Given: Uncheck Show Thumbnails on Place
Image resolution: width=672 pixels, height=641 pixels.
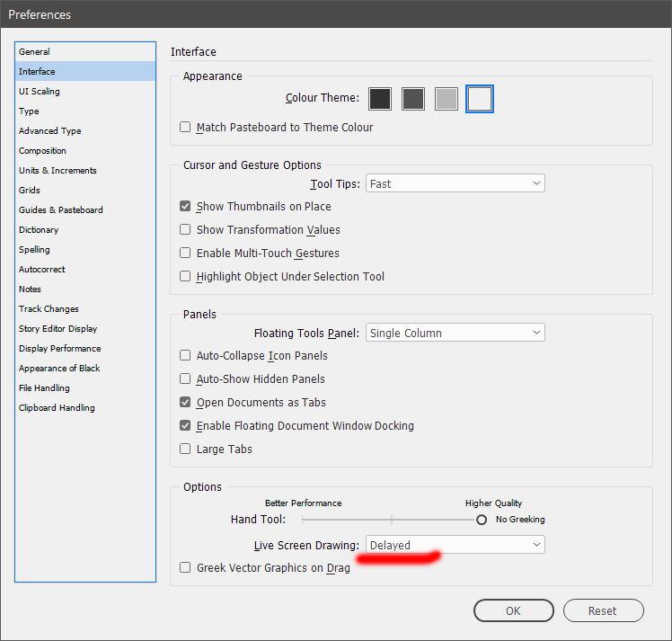Looking at the screenshot, I should (x=185, y=206).
